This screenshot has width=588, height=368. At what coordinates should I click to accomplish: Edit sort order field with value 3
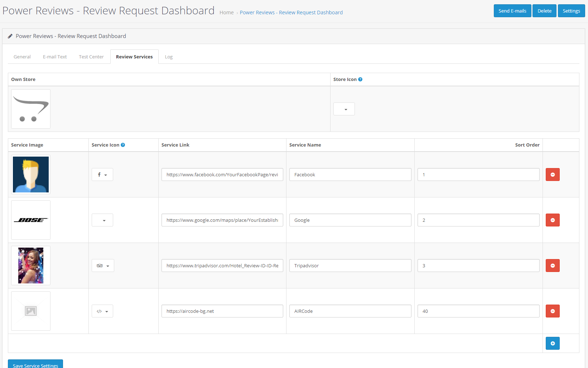(478, 266)
